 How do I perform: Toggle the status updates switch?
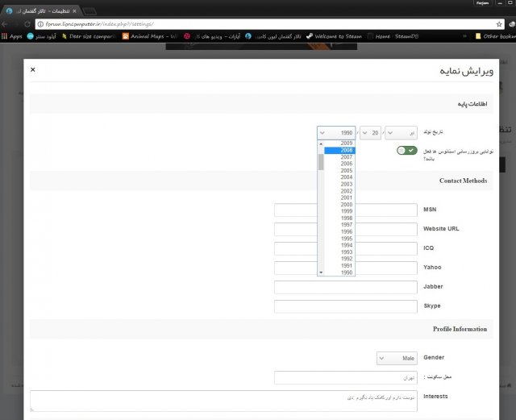406,151
